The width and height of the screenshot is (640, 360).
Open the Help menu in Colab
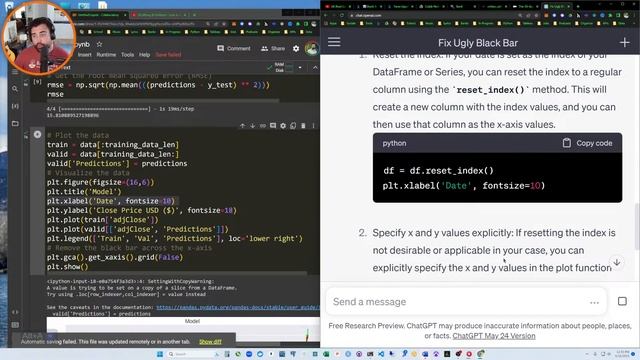point(144,55)
